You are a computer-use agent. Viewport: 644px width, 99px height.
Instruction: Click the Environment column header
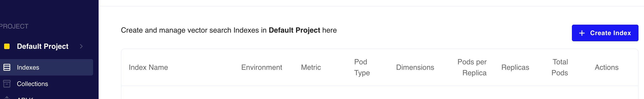point(262,67)
